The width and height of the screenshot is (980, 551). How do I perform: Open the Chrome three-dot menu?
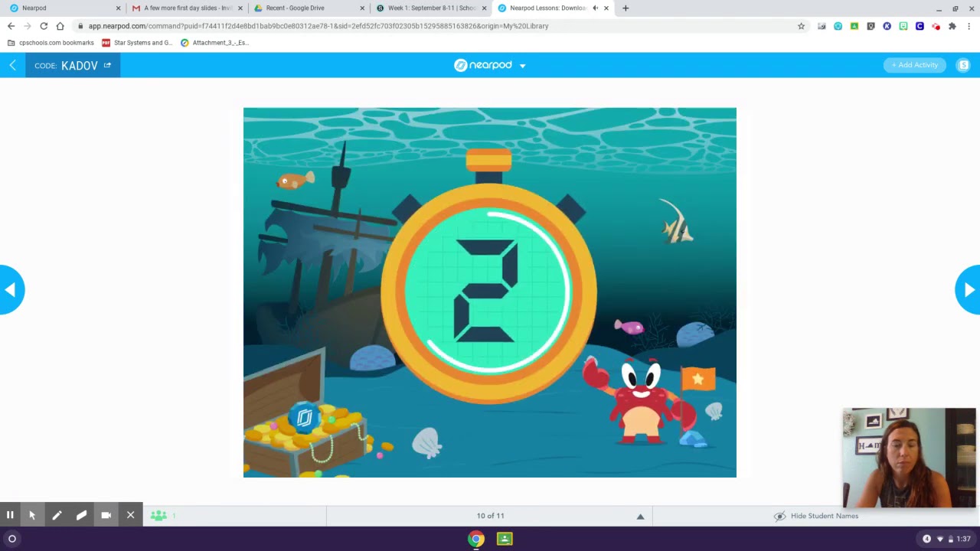tap(969, 26)
